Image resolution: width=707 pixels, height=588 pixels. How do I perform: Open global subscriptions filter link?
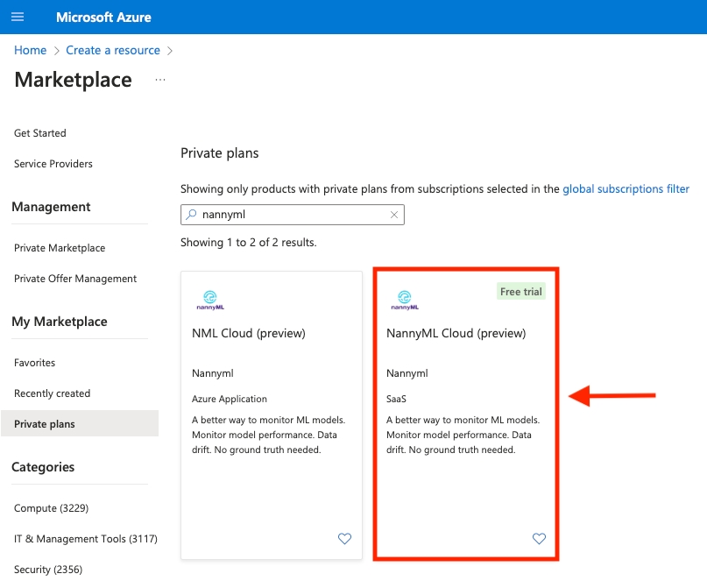pos(626,188)
